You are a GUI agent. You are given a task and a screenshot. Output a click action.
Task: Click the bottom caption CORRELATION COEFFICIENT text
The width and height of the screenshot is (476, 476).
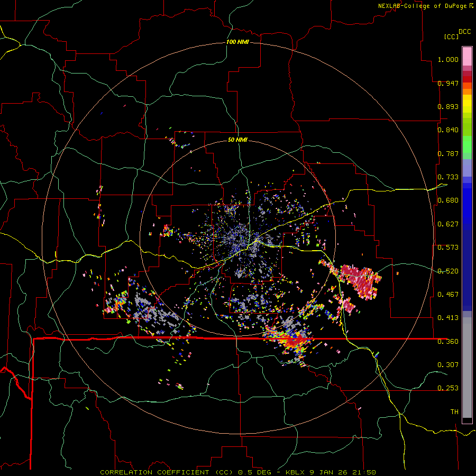point(154,472)
